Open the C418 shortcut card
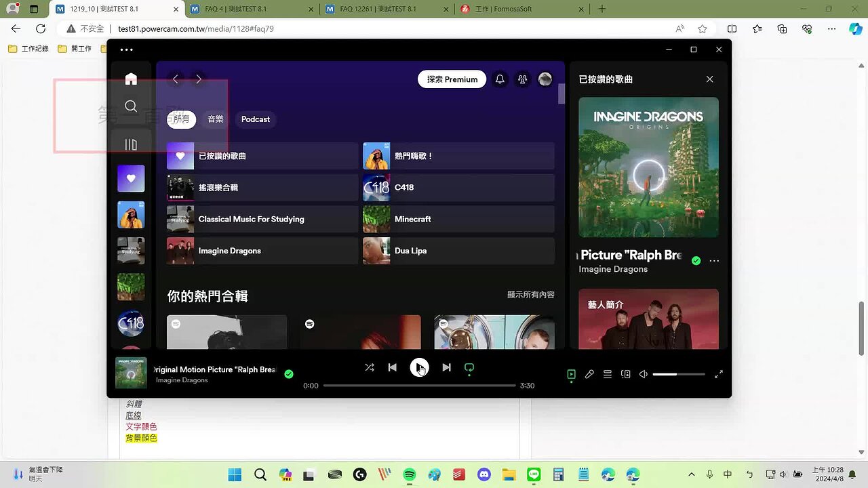868x488 pixels. (x=458, y=188)
